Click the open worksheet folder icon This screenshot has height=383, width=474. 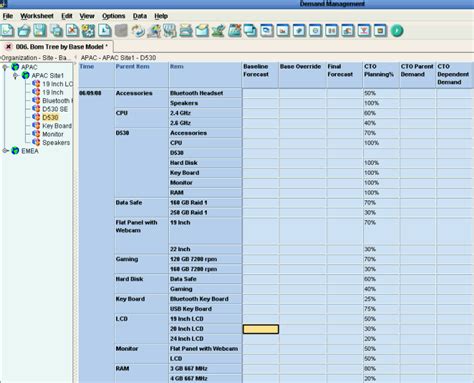pos(24,31)
